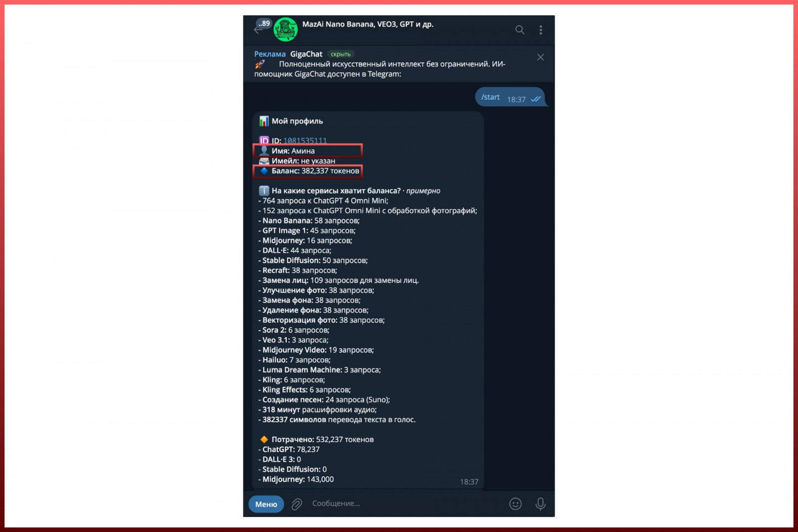Tap the /start command in sent message
The width and height of the screenshot is (798, 532).
(x=490, y=97)
